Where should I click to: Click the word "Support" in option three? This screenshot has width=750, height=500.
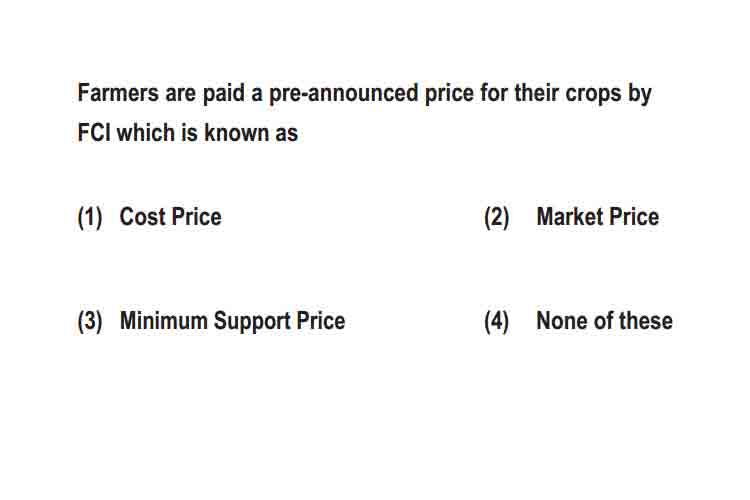tap(252, 322)
